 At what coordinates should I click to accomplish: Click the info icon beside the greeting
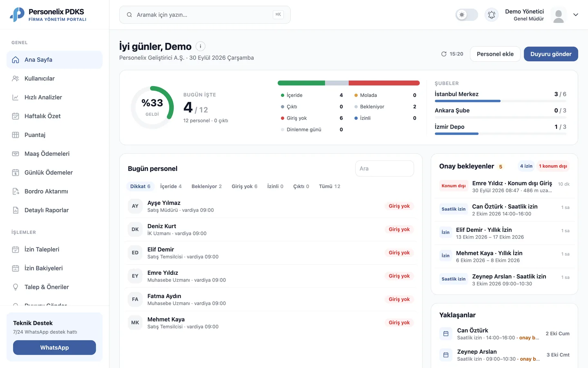[200, 46]
